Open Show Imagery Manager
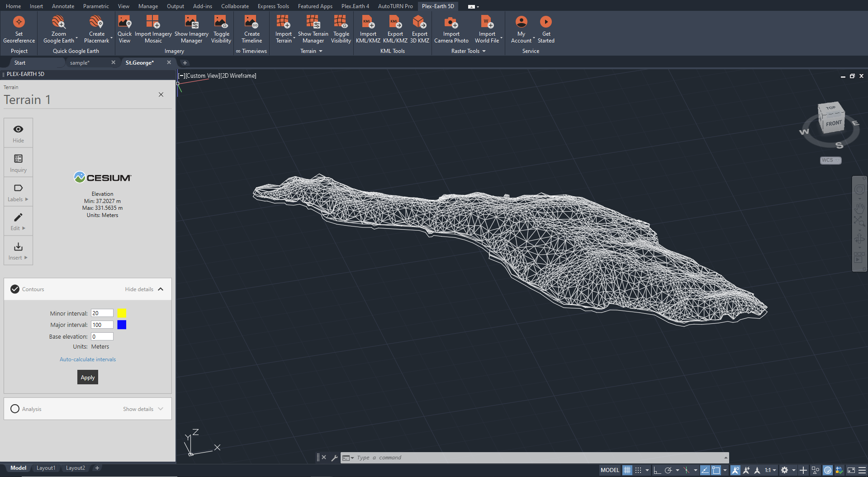Image resolution: width=868 pixels, height=477 pixels. [191, 29]
